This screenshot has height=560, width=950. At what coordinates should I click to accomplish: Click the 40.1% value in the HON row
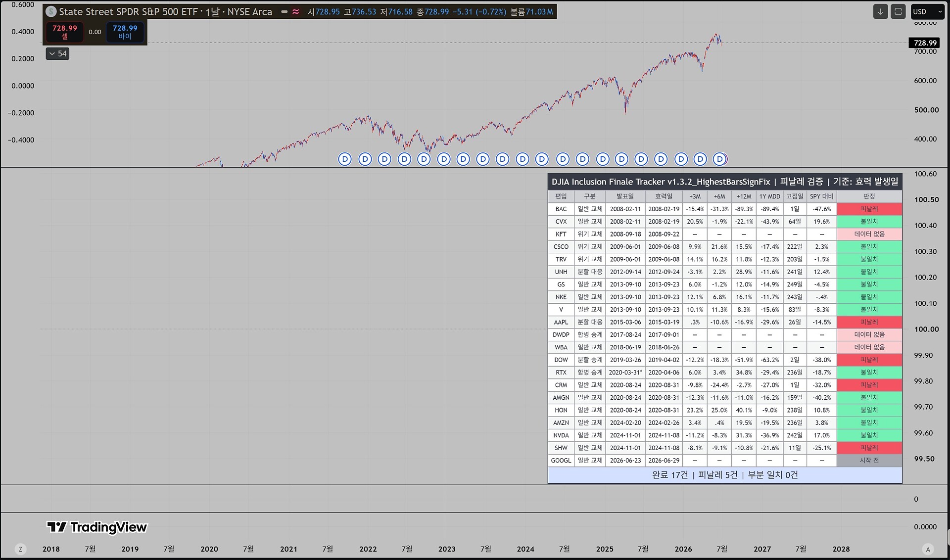pyautogui.click(x=744, y=410)
